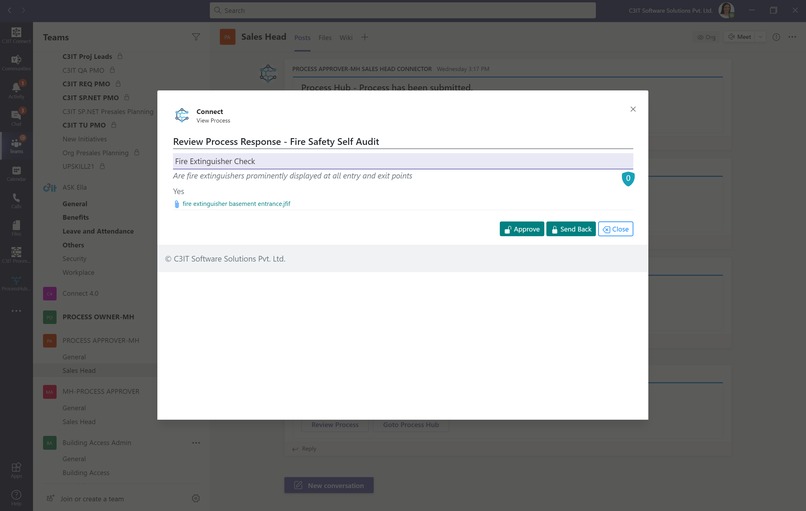
Task: Select the ASK Ella team
Action: (74, 187)
